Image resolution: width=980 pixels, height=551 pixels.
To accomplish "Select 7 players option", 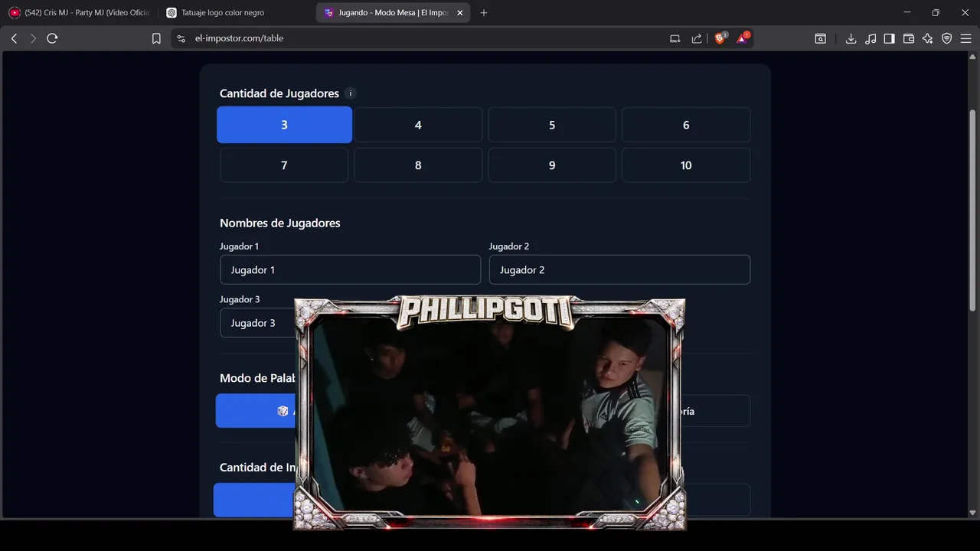I will [284, 165].
